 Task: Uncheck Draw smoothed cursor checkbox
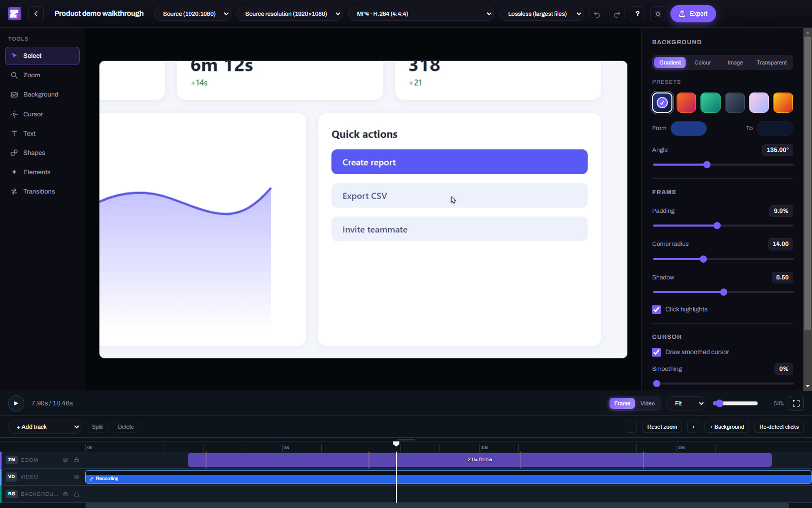click(656, 352)
